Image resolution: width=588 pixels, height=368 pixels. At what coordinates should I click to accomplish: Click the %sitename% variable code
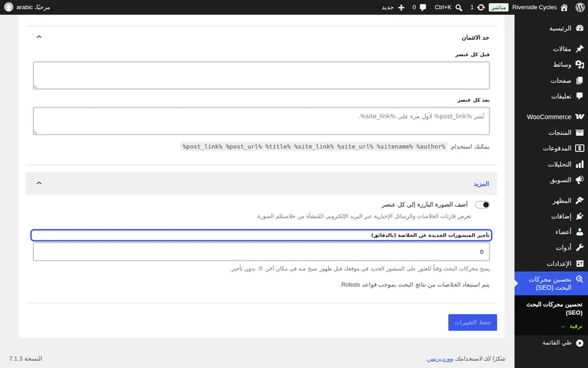395,147
